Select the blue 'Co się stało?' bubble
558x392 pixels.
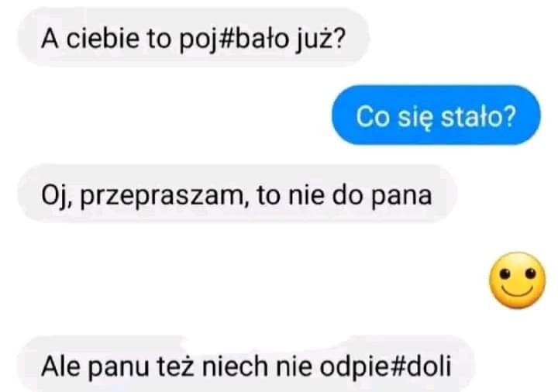[x=436, y=115]
